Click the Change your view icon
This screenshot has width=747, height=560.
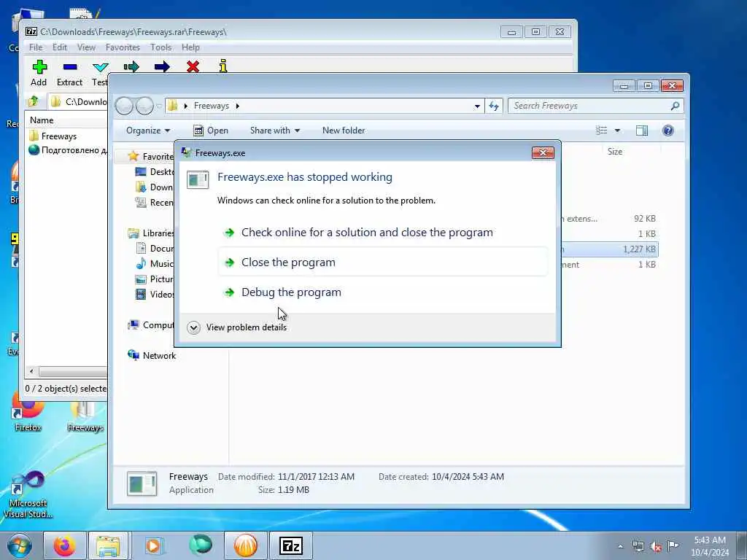(x=602, y=131)
